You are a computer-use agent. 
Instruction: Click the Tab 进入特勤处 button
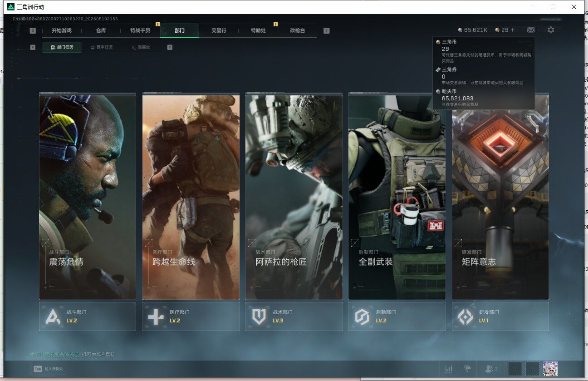tap(48, 369)
